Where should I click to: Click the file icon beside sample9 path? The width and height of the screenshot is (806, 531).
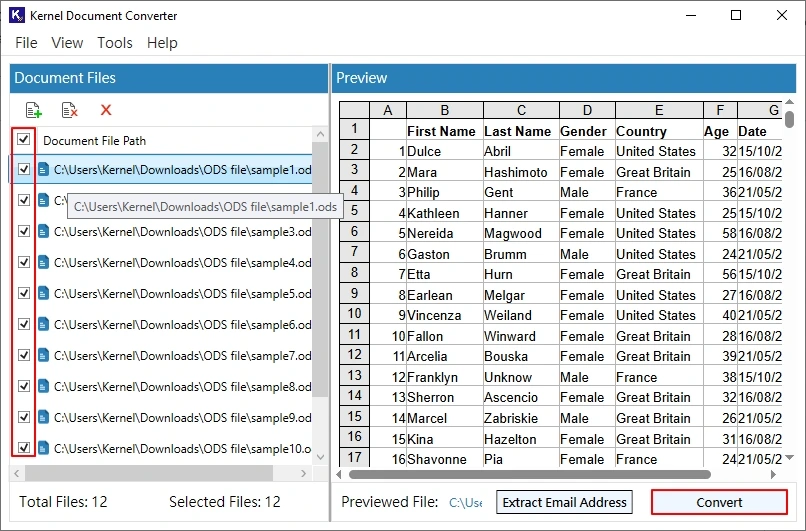pyautogui.click(x=44, y=417)
